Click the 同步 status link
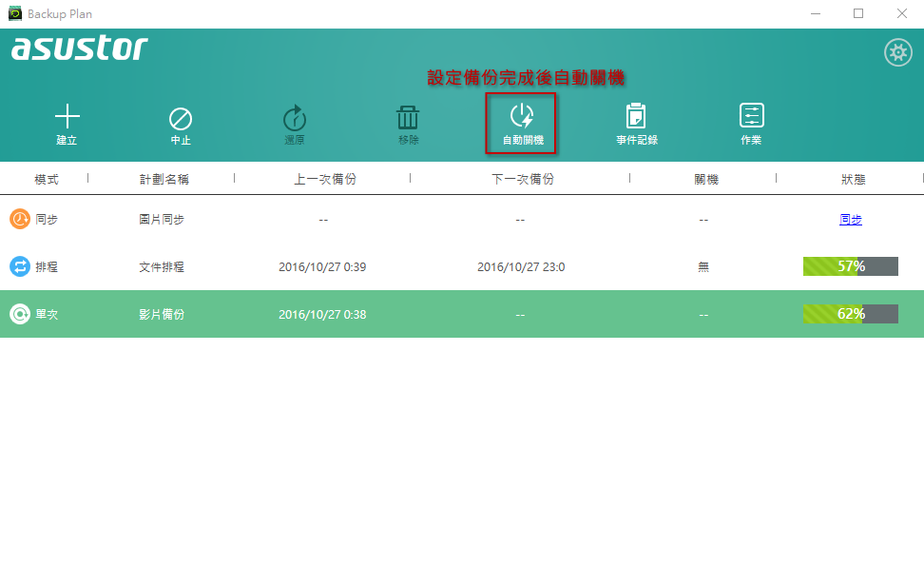 pos(851,220)
